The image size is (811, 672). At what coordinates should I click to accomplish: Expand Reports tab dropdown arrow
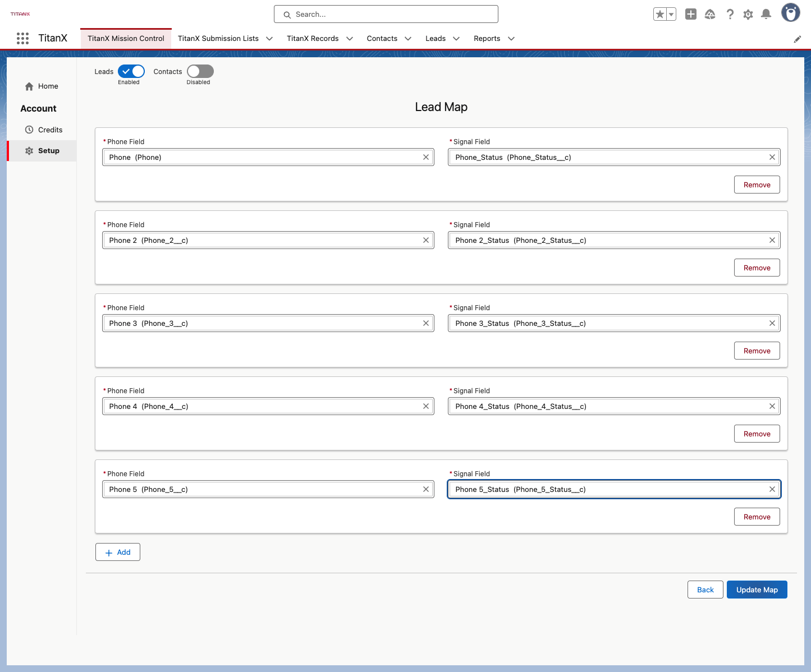(511, 39)
